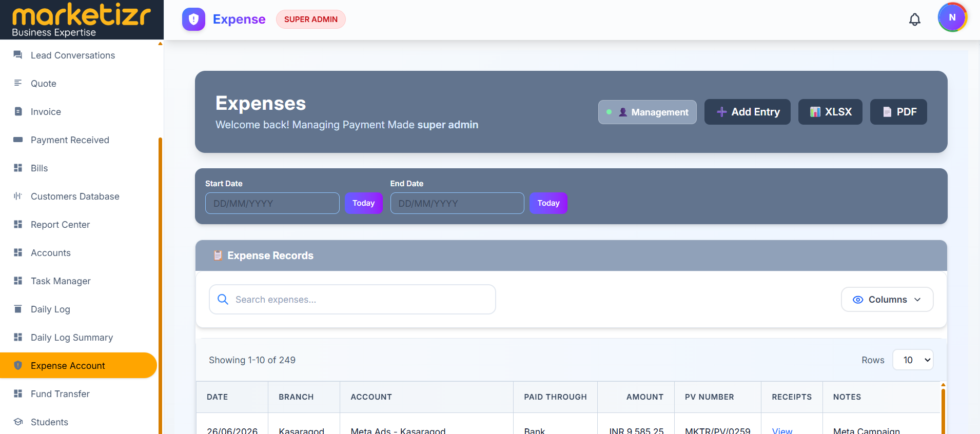
Task: Click the RECEIPTS column header
Action: (792, 397)
